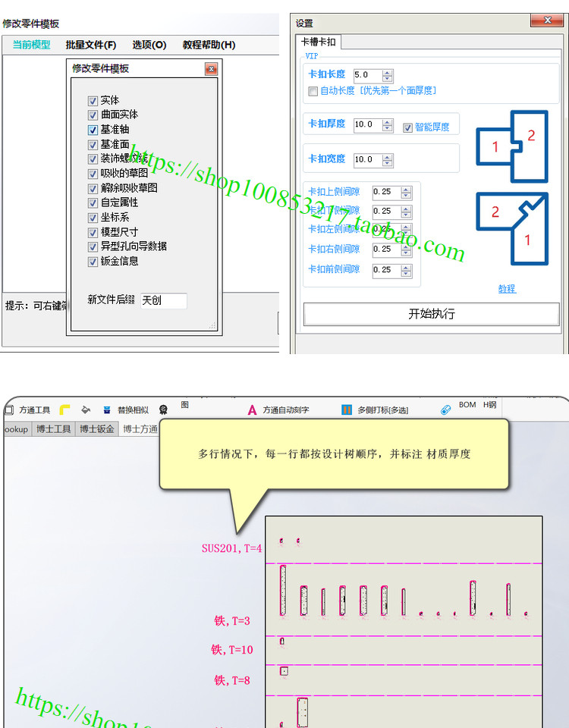This screenshot has height=728, width=569.
Task: Close the 设置 settings window
Action: (x=547, y=20)
